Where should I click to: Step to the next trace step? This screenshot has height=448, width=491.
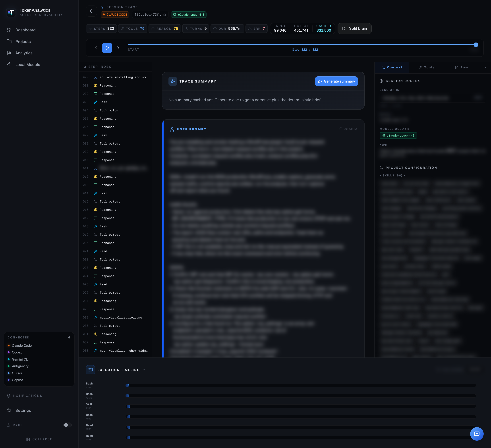coord(118,48)
